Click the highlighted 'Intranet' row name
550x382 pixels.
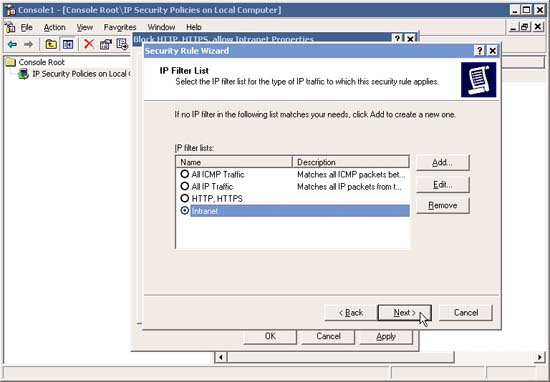[205, 211]
